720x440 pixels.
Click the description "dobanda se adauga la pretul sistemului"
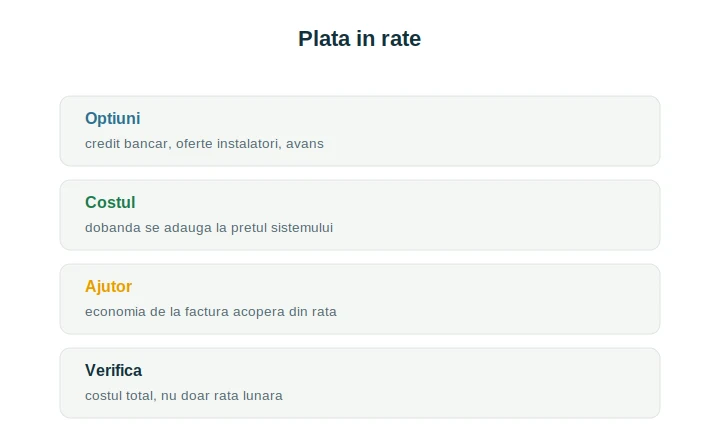point(209,228)
